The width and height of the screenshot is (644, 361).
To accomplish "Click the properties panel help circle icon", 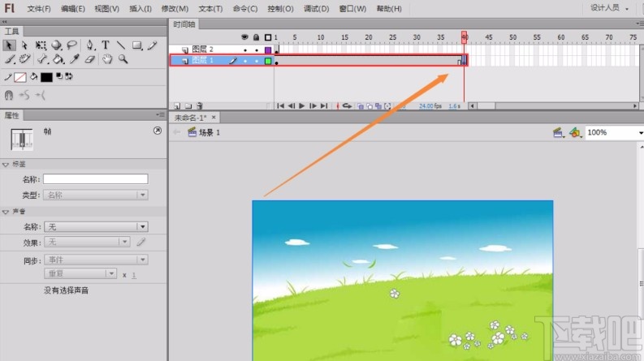I will pos(158,131).
